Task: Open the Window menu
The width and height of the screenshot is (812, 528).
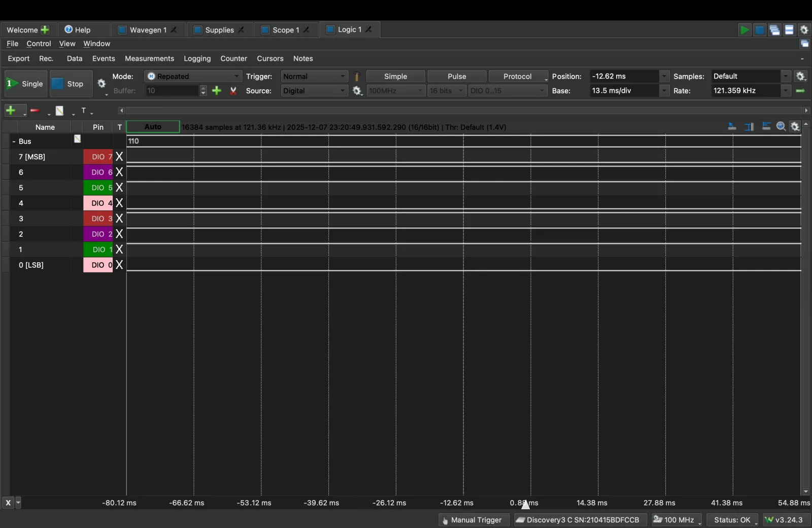Action: tap(96, 44)
